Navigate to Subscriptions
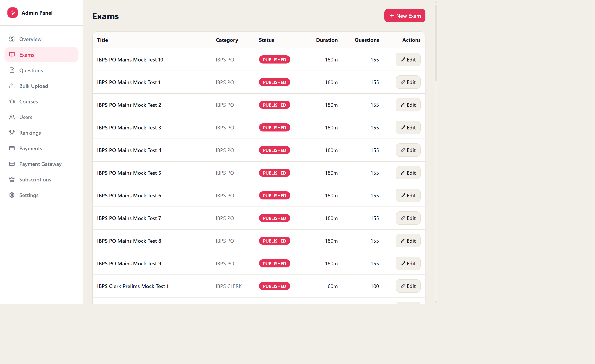 [41, 179]
